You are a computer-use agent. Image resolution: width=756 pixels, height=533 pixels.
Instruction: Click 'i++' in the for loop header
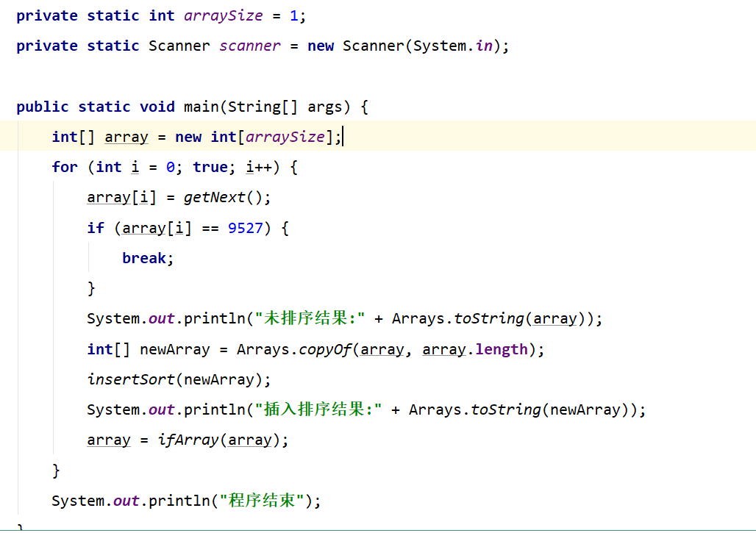(x=258, y=167)
